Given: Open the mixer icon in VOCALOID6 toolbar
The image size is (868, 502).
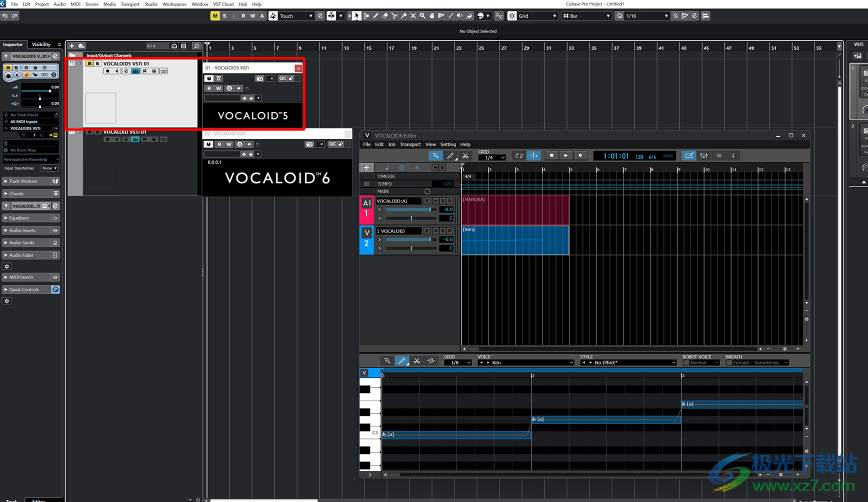Looking at the screenshot, I should 704,155.
